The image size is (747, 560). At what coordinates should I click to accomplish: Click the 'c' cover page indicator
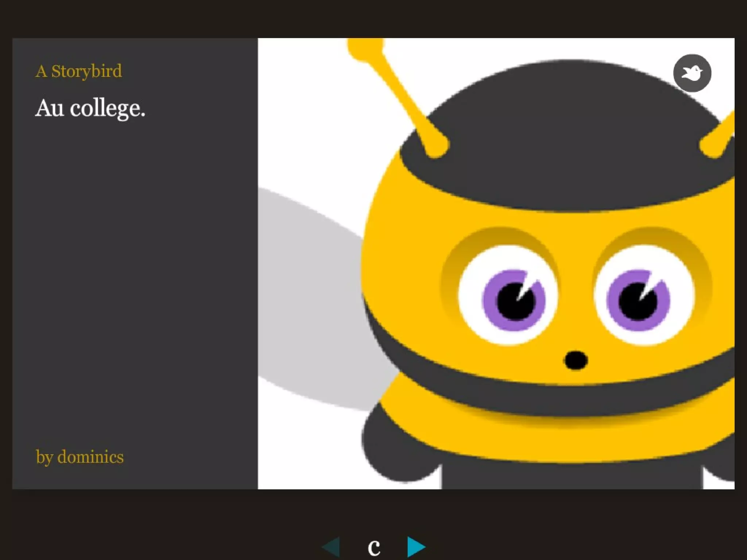[x=374, y=547]
